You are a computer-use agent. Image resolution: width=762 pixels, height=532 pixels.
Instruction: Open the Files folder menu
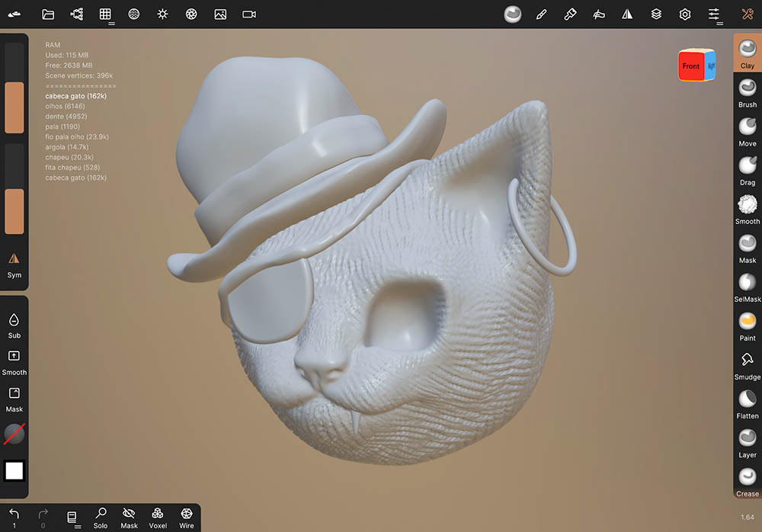48,14
